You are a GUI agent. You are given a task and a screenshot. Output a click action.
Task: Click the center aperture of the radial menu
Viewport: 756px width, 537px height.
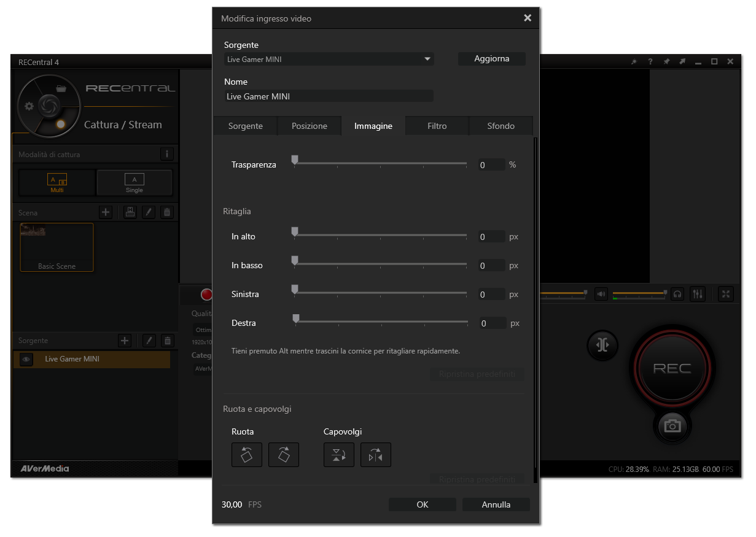[x=48, y=106]
